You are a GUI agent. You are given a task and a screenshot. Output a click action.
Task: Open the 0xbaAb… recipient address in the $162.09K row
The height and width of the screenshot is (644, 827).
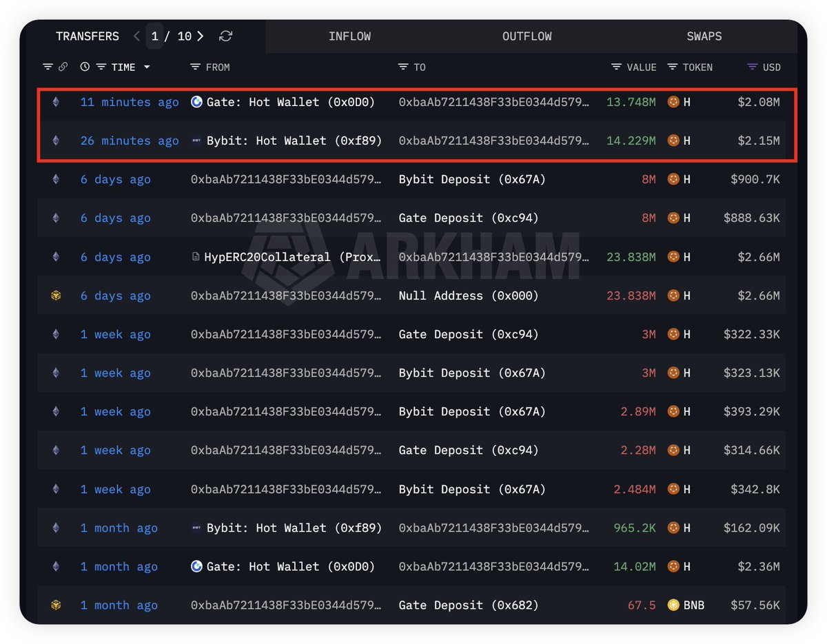pyautogui.click(x=494, y=528)
